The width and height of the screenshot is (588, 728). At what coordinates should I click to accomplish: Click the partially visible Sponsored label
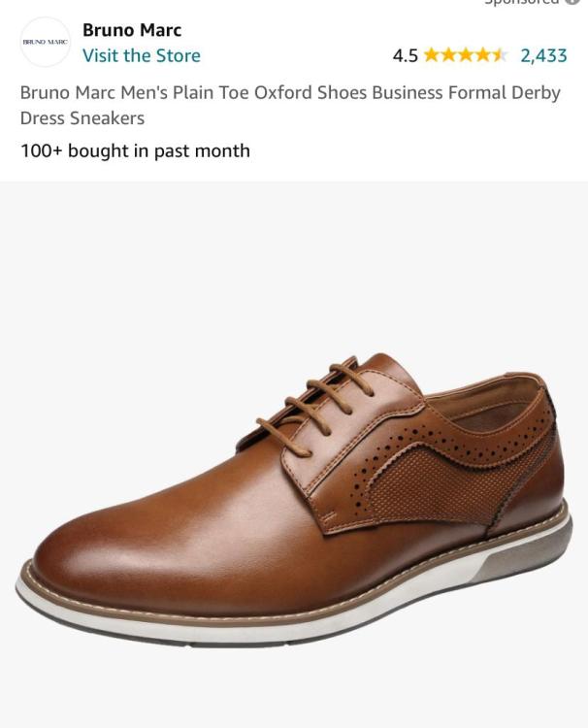coord(522,2)
